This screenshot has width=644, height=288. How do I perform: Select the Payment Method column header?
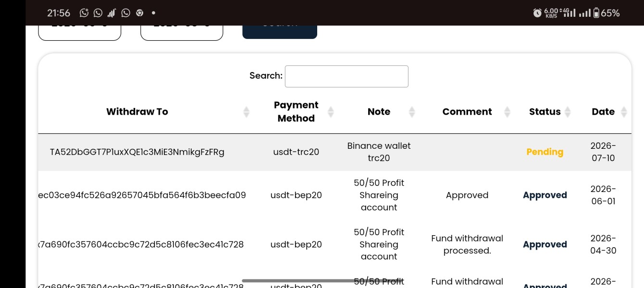pyautogui.click(x=296, y=112)
